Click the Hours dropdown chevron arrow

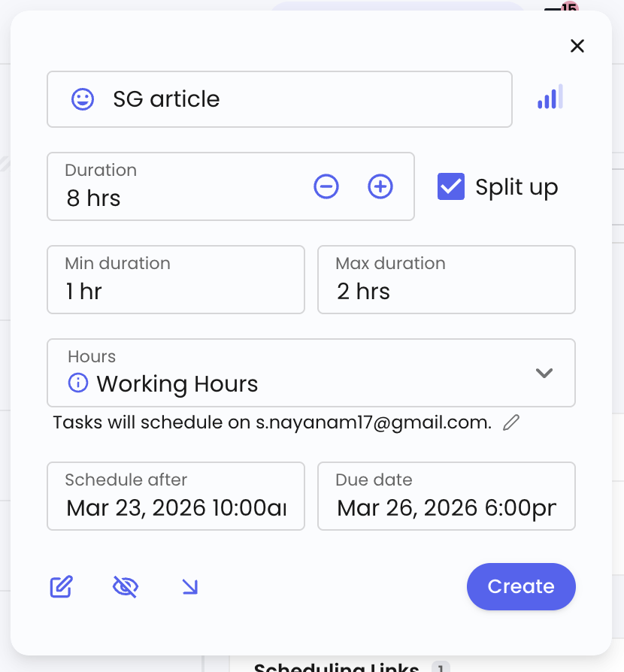[544, 373]
